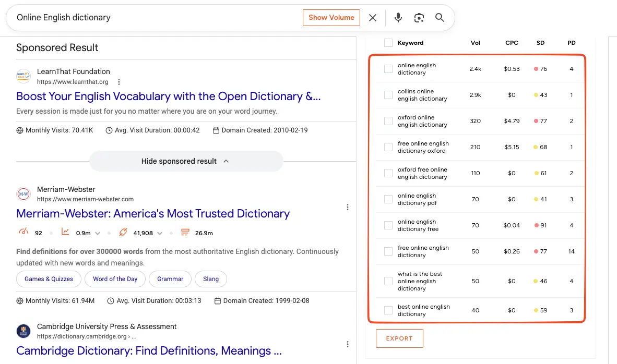Open the Word of the Day sitelink chip
Viewport: 617px width, 364px height.
click(115, 279)
